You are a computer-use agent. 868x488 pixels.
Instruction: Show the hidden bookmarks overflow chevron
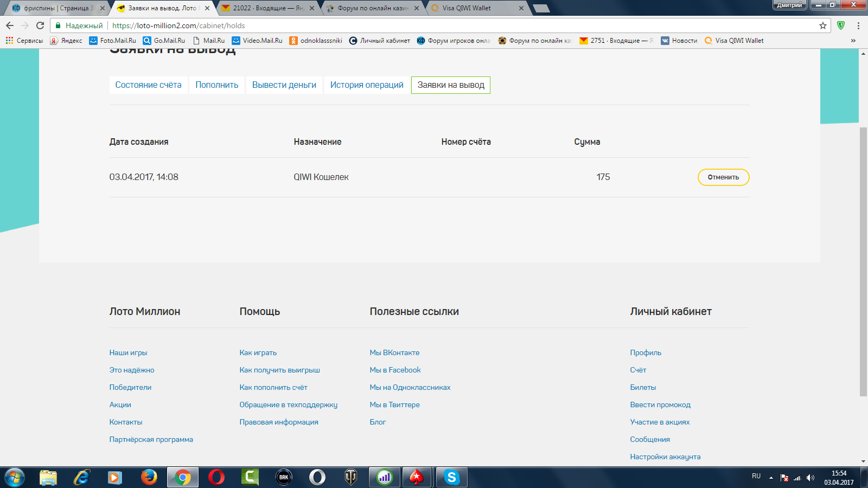[853, 41]
